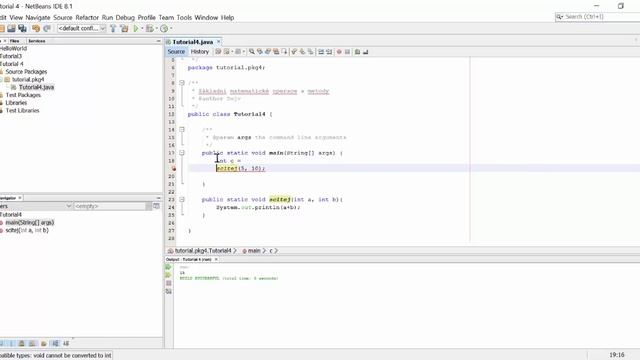This screenshot has width=640, height=360.
Task: Open the Help menu
Action: click(227, 18)
